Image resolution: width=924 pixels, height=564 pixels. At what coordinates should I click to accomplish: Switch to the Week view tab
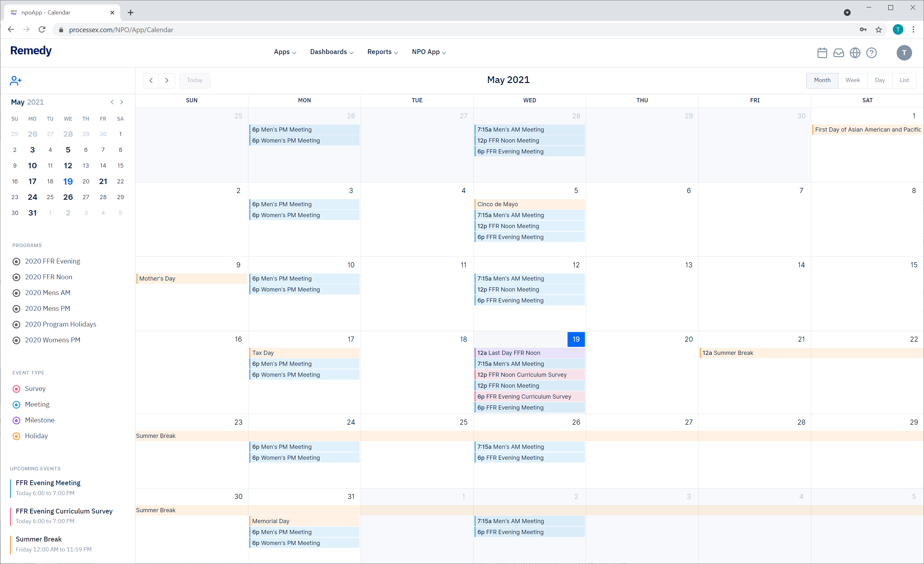pos(852,80)
